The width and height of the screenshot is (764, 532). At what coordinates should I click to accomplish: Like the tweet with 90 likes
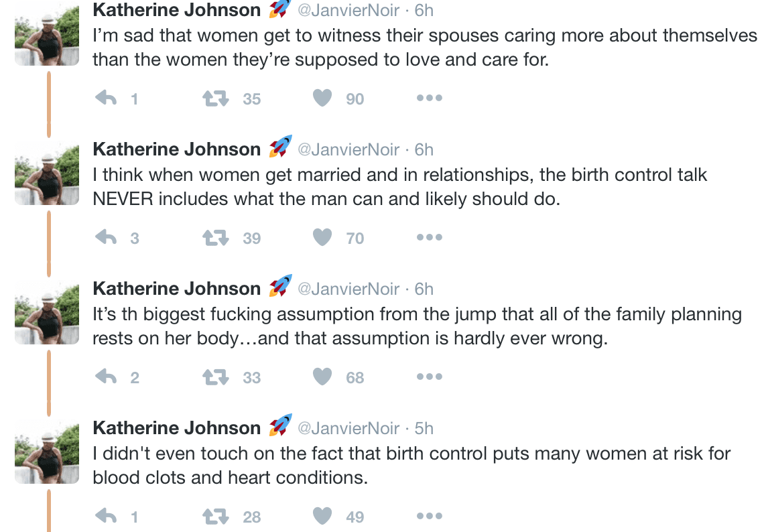(322, 98)
